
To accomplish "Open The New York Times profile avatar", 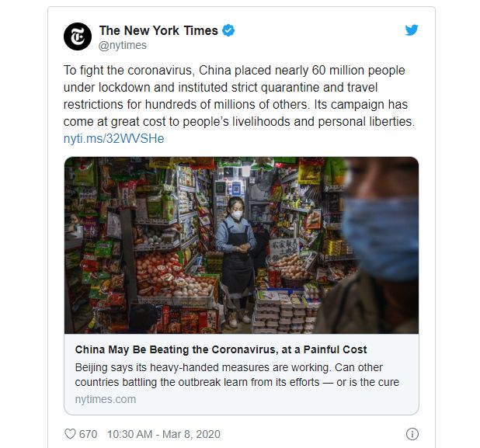I will tap(78, 36).
